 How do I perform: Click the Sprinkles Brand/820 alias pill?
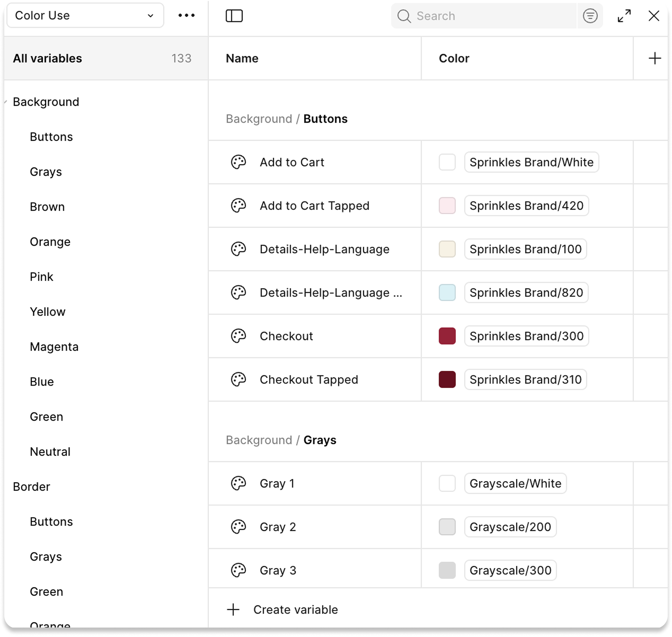526,292
